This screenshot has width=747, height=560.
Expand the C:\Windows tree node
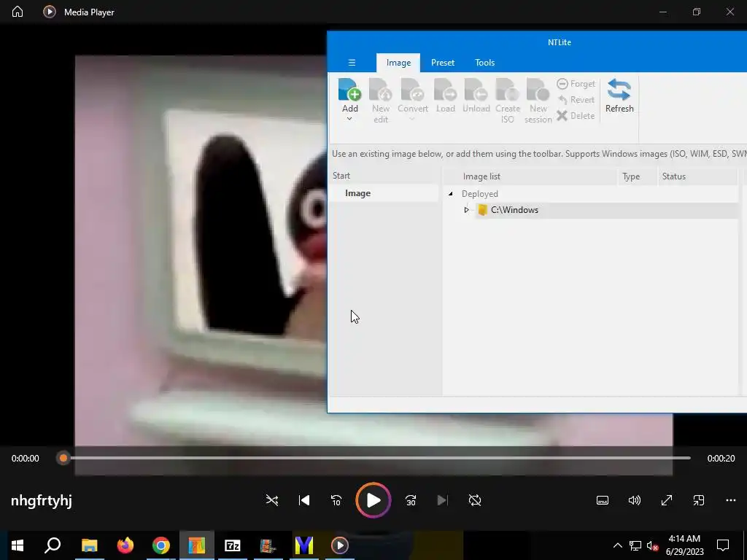(466, 210)
